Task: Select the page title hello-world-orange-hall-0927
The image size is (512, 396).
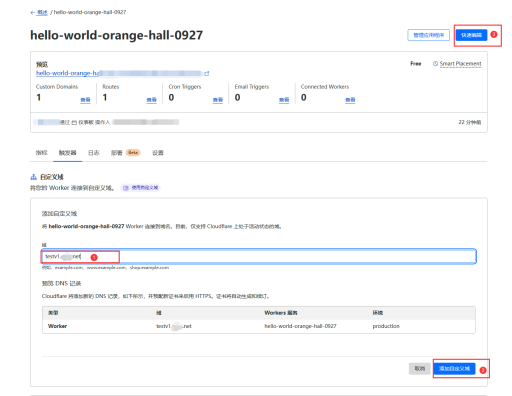Action: pos(116,35)
